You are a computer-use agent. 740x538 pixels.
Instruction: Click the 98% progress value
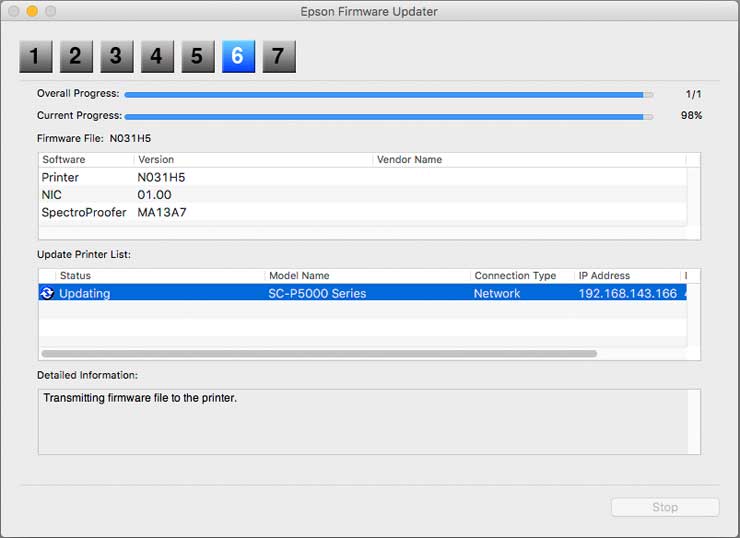point(691,116)
